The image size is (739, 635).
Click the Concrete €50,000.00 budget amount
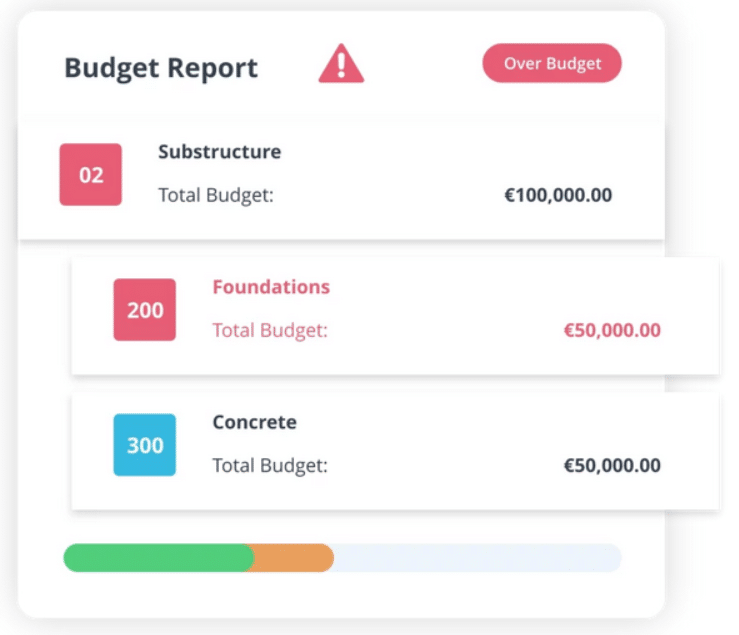(x=612, y=465)
